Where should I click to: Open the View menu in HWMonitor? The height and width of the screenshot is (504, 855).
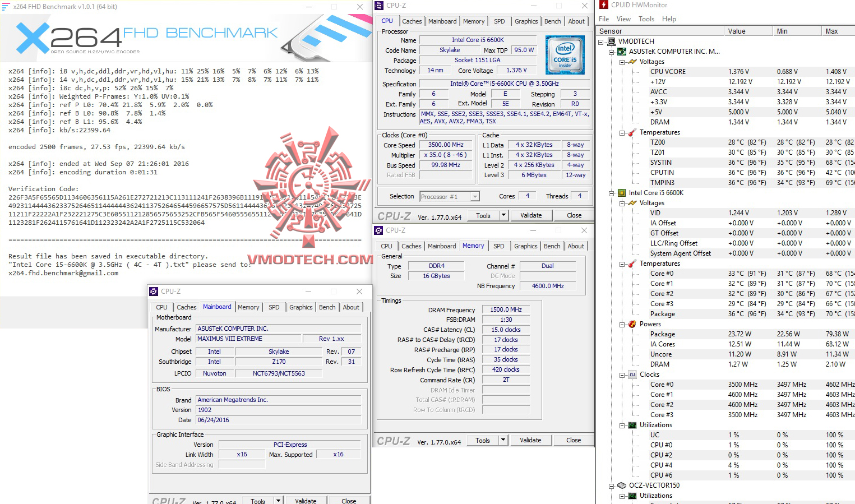(x=623, y=19)
